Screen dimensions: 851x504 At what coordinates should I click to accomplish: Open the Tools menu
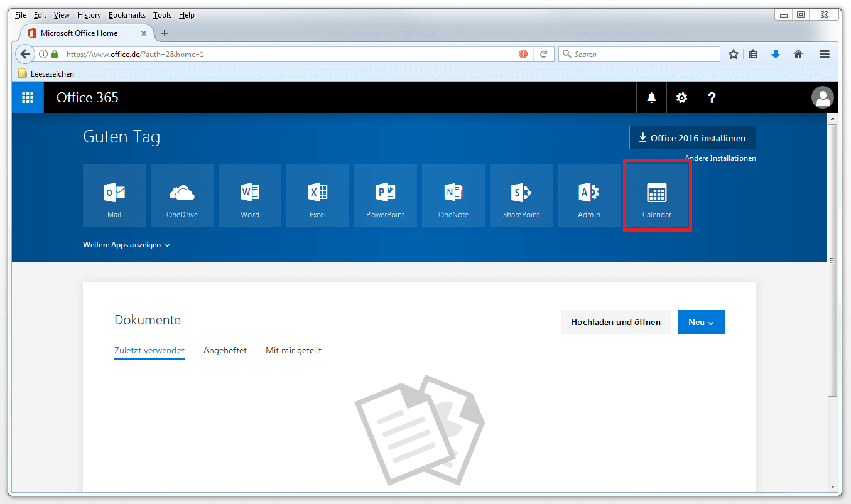[162, 15]
